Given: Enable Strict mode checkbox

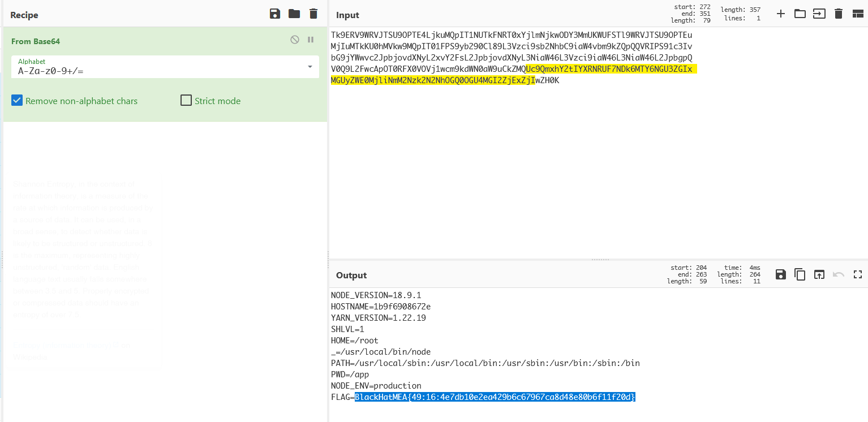Looking at the screenshot, I should pos(186,101).
